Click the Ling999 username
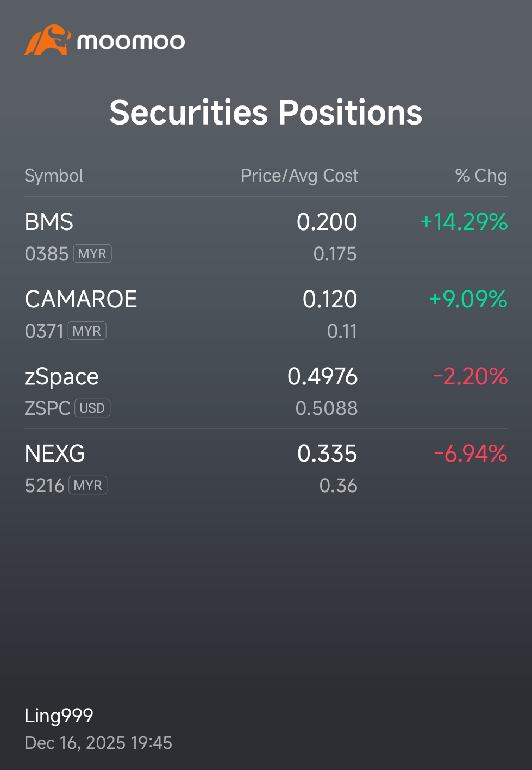This screenshot has width=532, height=770. 59,716
